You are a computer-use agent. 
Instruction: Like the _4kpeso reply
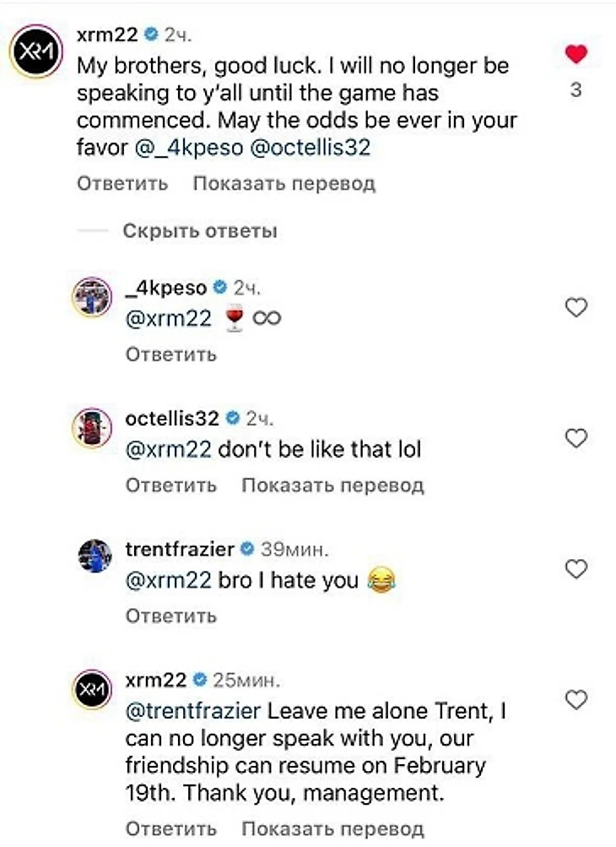pos(575,309)
